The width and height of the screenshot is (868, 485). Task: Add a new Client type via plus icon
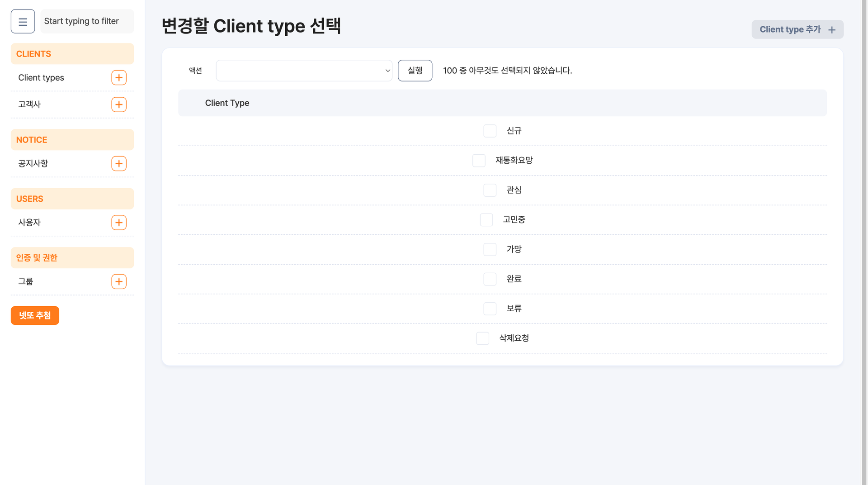coord(119,78)
